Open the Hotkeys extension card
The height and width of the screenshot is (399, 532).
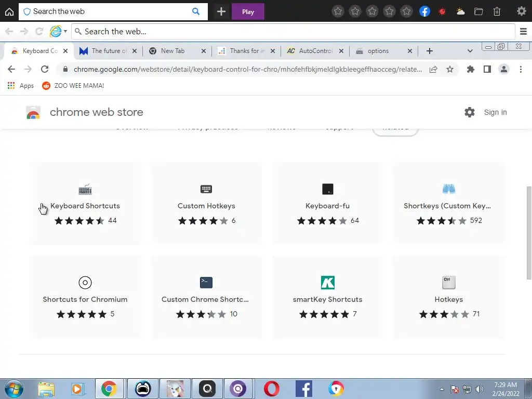448,297
